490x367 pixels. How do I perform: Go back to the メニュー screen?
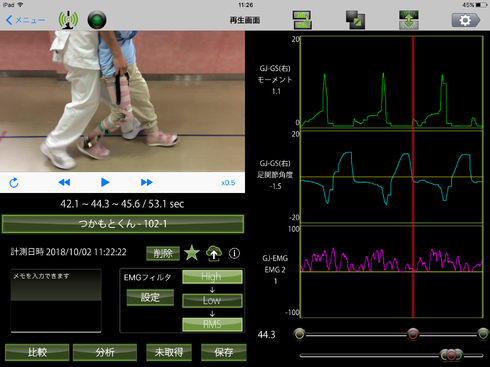[25, 20]
